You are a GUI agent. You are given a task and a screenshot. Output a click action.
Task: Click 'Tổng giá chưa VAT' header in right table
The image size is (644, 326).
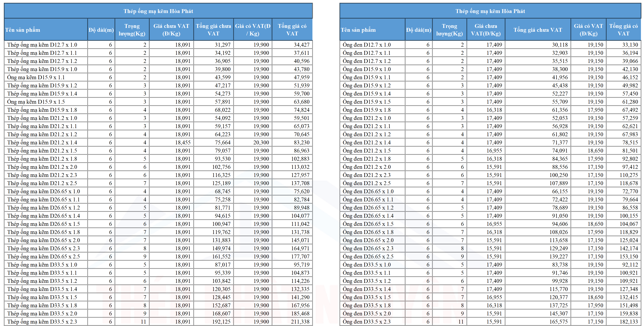coord(538,30)
